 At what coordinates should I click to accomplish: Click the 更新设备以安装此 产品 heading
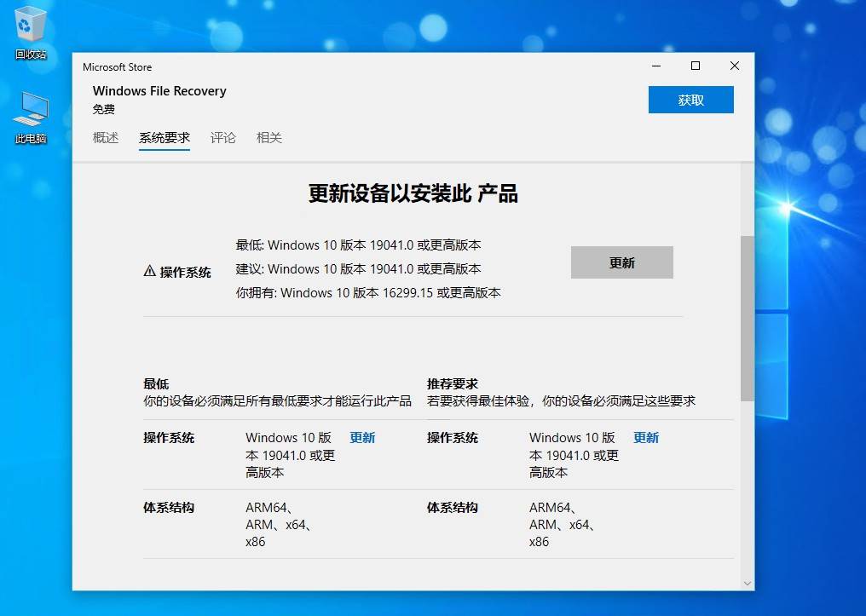click(x=413, y=194)
